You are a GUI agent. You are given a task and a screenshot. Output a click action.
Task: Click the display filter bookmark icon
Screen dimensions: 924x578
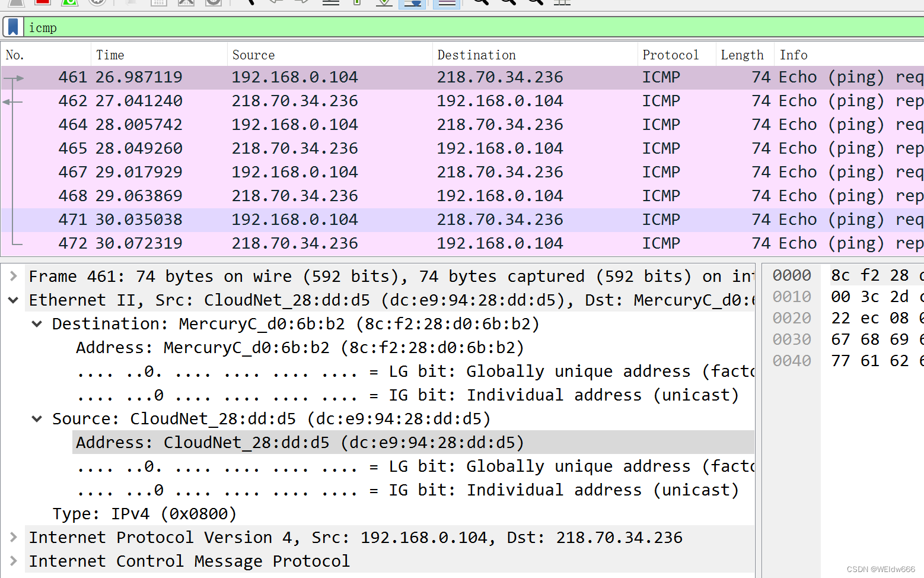(13, 27)
